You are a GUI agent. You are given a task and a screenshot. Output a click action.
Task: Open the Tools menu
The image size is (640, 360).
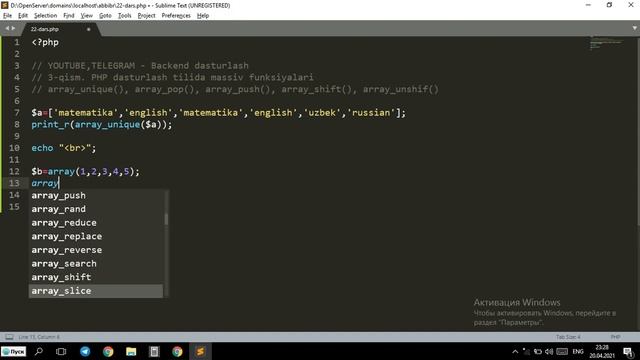coord(124,16)
